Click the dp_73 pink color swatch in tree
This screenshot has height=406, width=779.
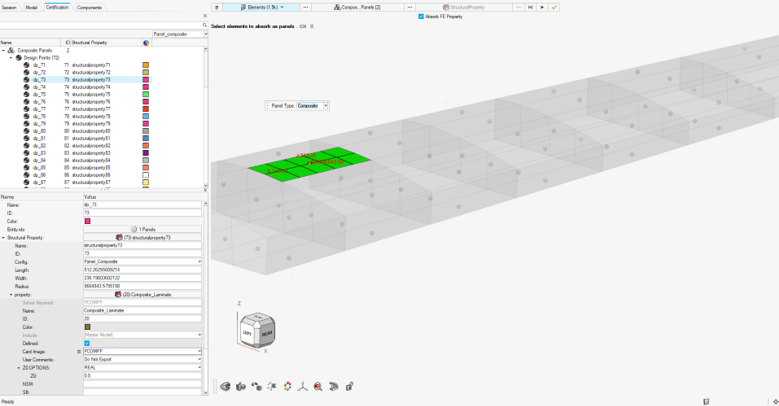tap(145, 79)
